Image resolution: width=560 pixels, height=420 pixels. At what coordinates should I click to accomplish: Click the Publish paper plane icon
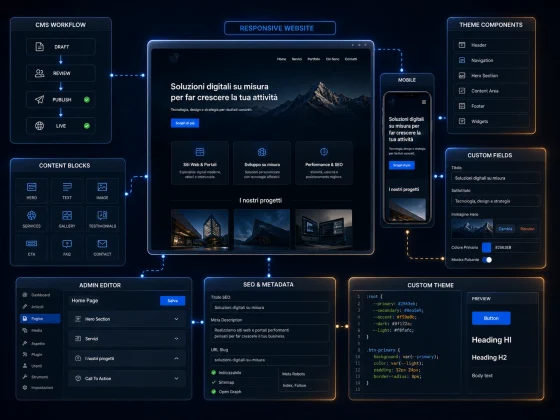(40, 100)
